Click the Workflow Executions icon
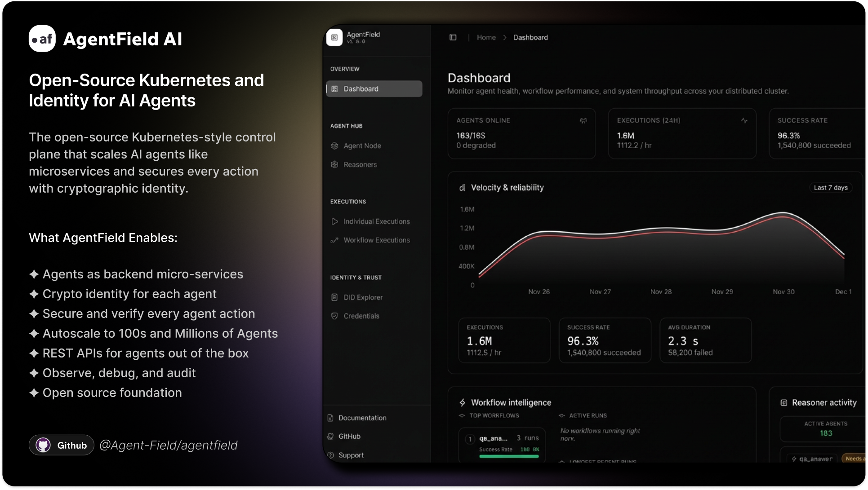Image resolution: width=868 pixels, height=490 pixels. 334,240
